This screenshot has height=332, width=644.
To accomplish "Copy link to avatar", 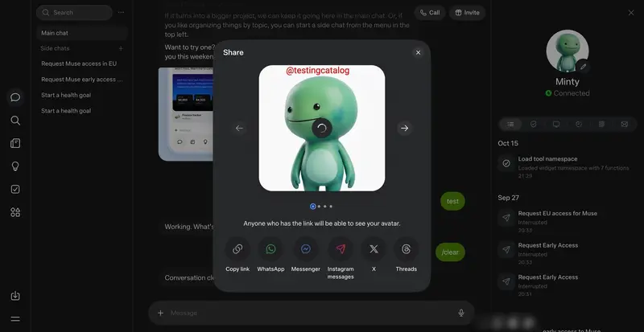I will coord(237,249).
